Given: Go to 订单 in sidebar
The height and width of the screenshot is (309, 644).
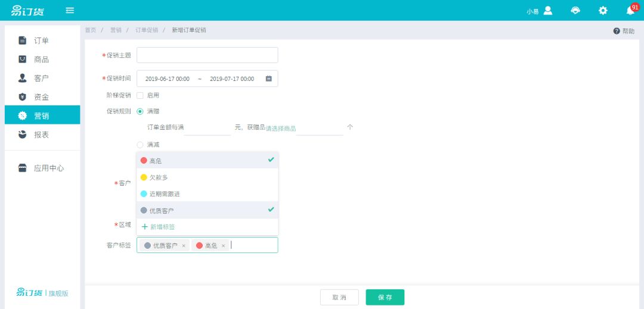Looking at the screenshot, I should click(x=42, y=40).
